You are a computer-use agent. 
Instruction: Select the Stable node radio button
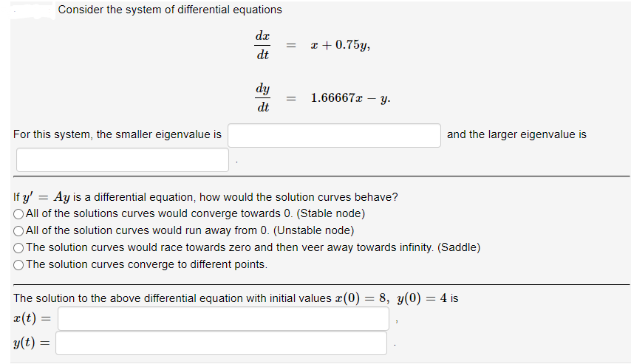point(18,214)
